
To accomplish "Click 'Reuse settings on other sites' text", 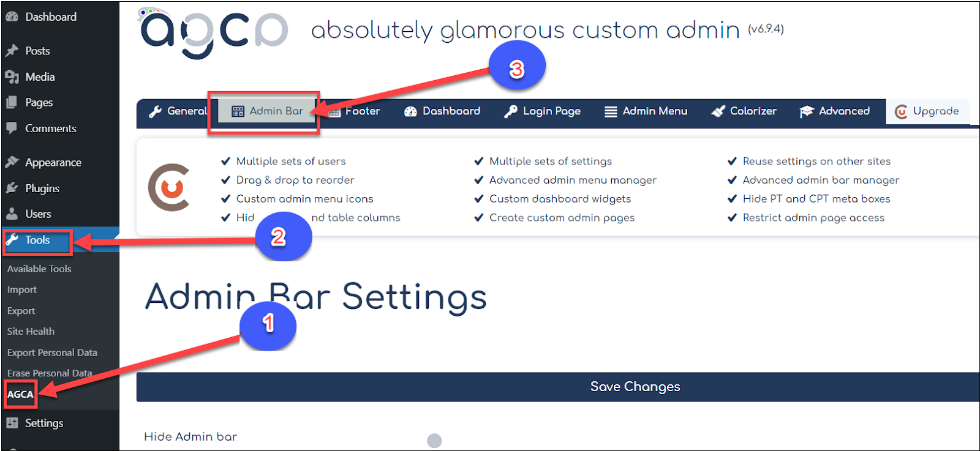I will [x=816, y=161].
